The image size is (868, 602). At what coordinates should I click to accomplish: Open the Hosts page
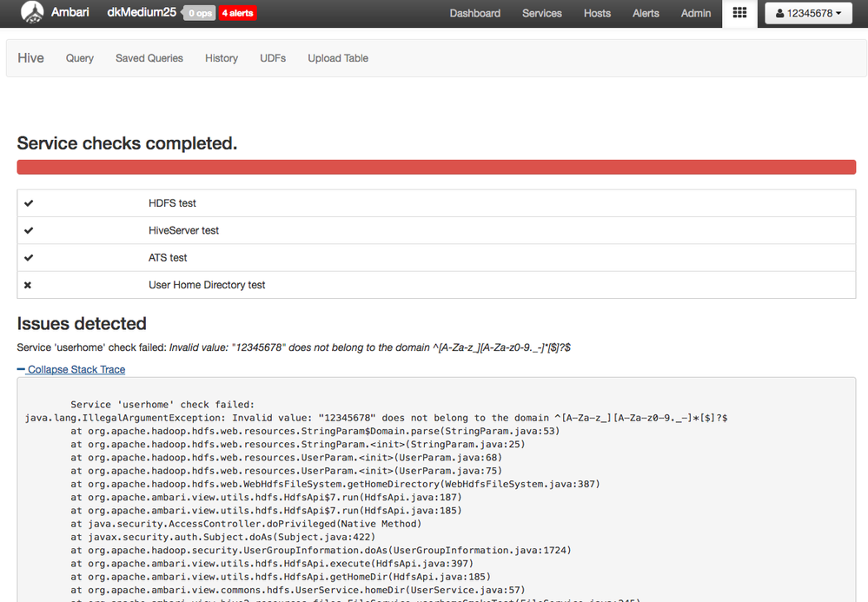[x=597, y=13]
